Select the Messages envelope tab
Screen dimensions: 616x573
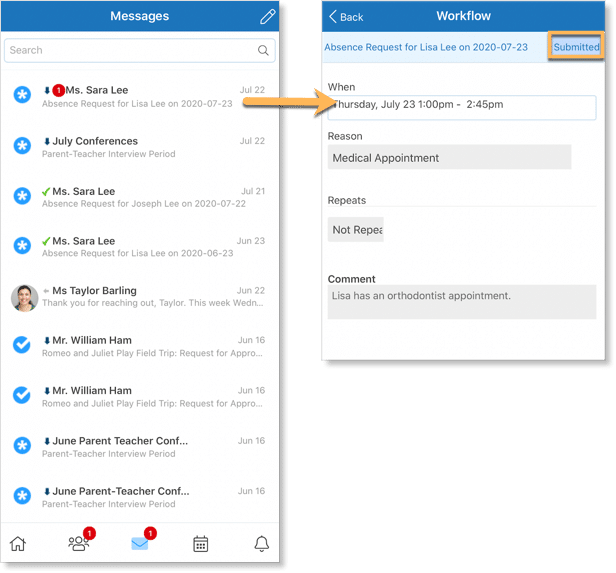(140, 543)
